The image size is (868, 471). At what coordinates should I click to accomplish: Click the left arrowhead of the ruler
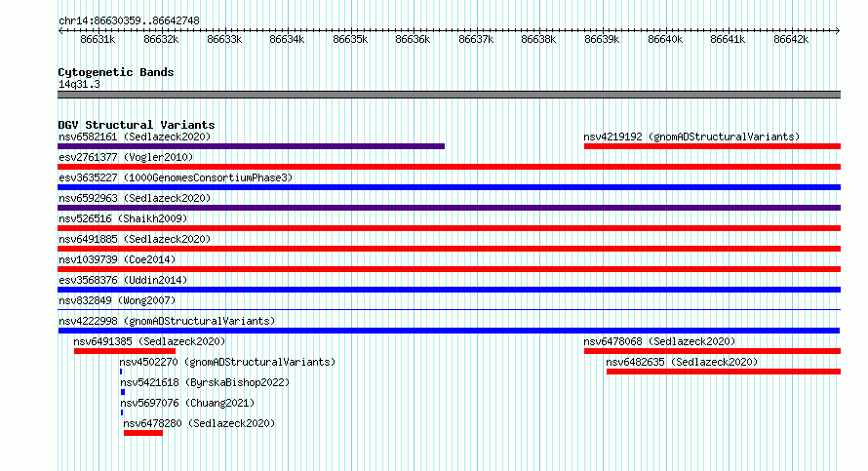tap(61, 31)
